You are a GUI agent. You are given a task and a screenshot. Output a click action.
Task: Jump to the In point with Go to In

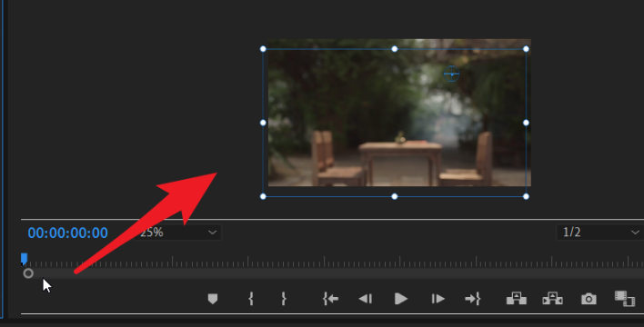click(330, 299)
